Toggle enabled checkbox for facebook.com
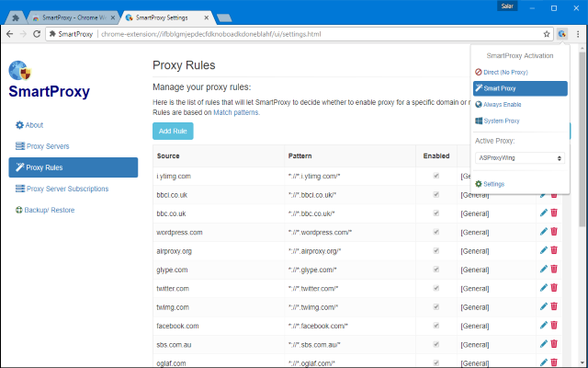588x368 pixels. click(436, 326)
